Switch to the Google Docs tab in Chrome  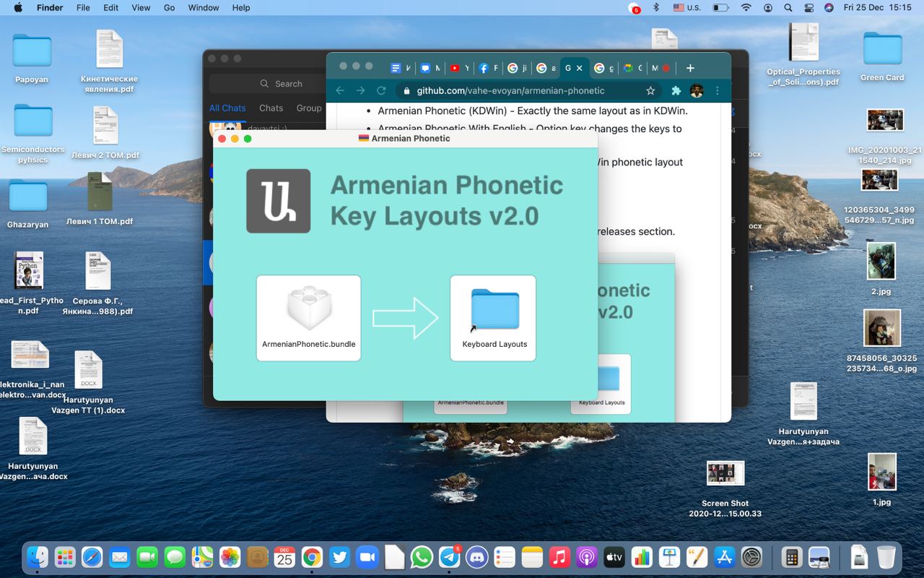pyautogui.click(x=401, y=68)
